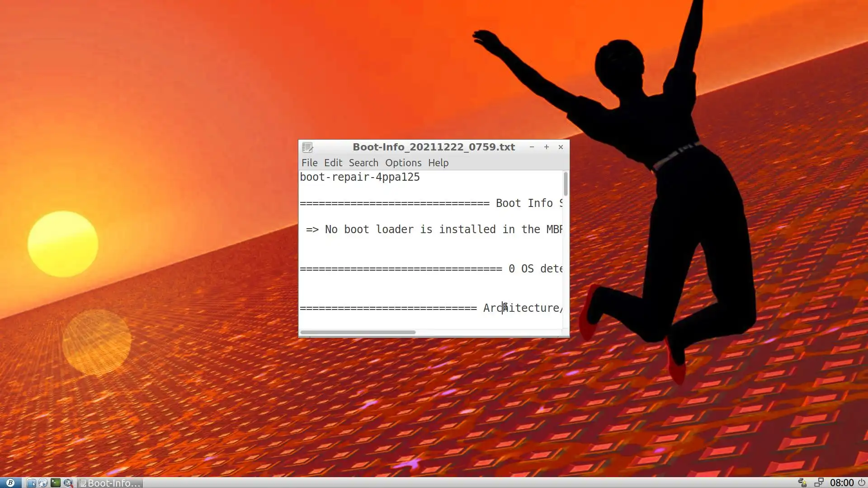Open the Boot-Repair start menu button
Screen dimensions: 868x488
(10, 483)
